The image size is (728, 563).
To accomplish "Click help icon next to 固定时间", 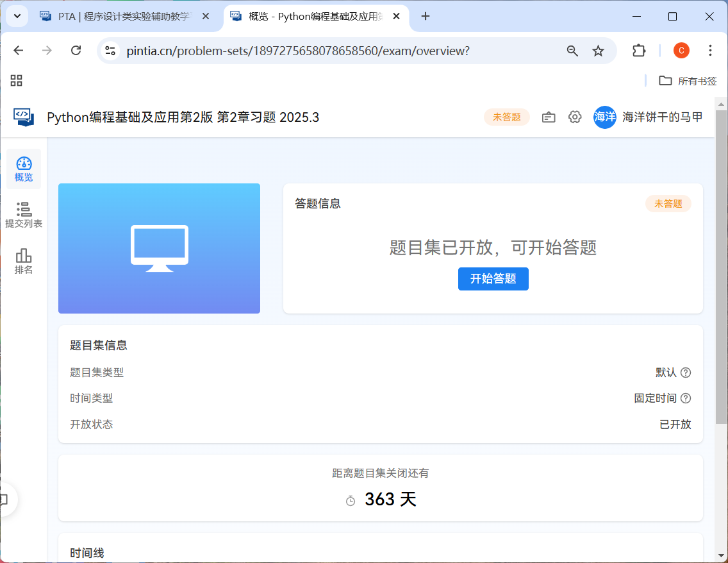I will click(686, 398).
